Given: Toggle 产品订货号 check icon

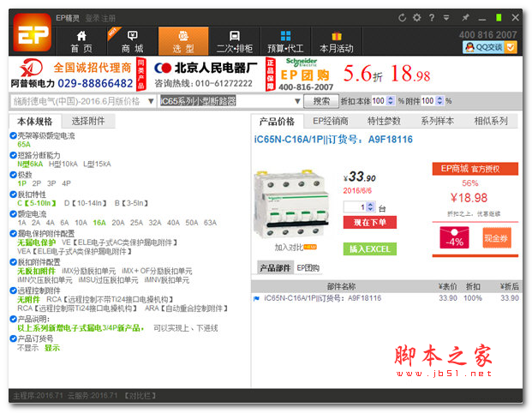Looking at the screenshot, I should [13, 338].
